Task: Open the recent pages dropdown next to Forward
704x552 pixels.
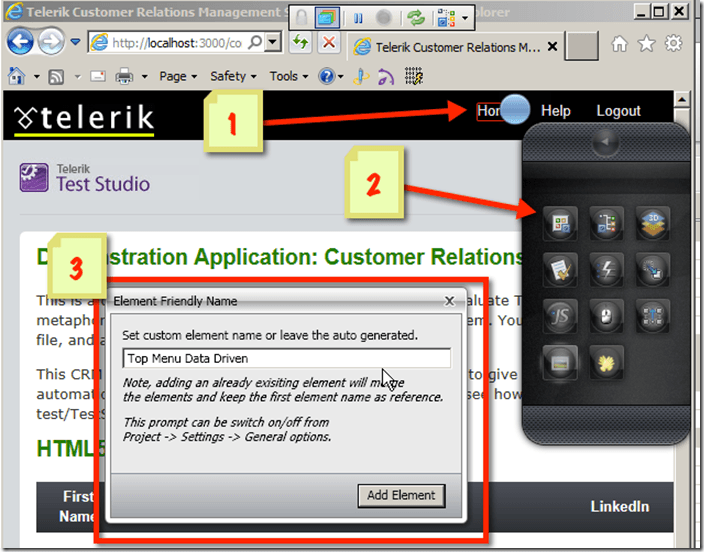Action: [75, 42]
